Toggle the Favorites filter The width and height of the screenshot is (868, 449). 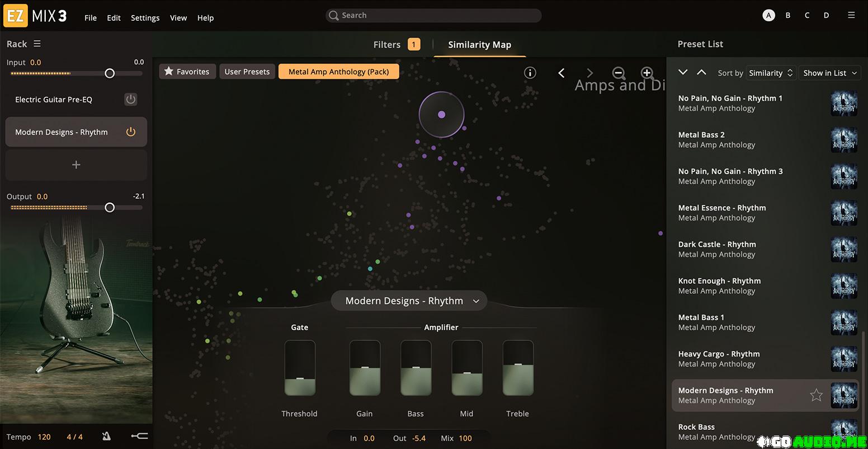click(x=187, y=72)
